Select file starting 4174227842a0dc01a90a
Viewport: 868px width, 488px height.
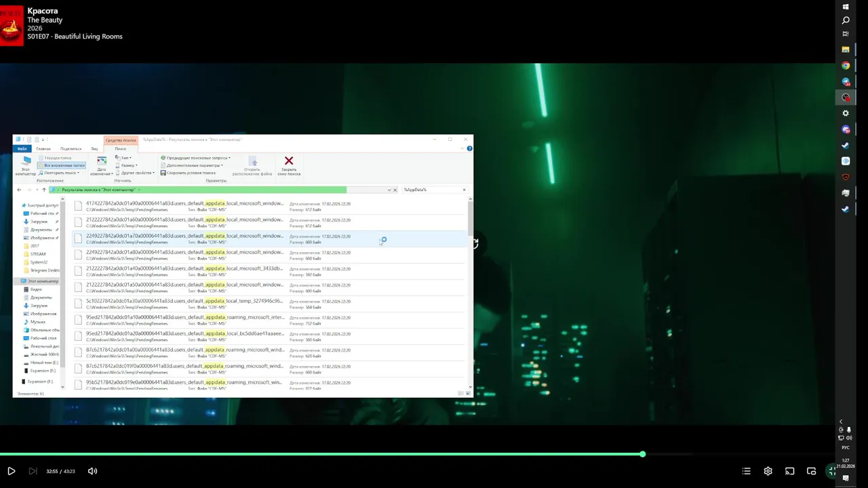(x=268, y=206)
